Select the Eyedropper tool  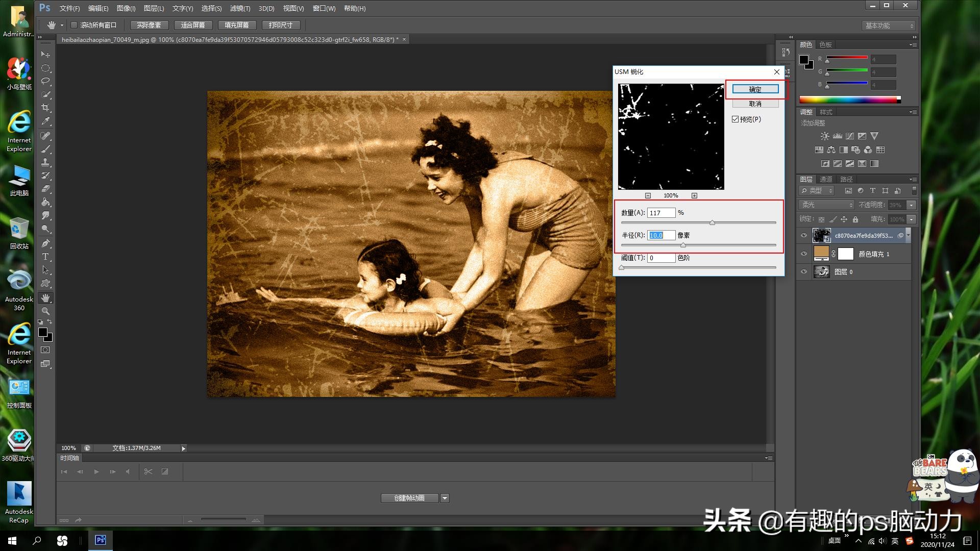pos(45,121)
